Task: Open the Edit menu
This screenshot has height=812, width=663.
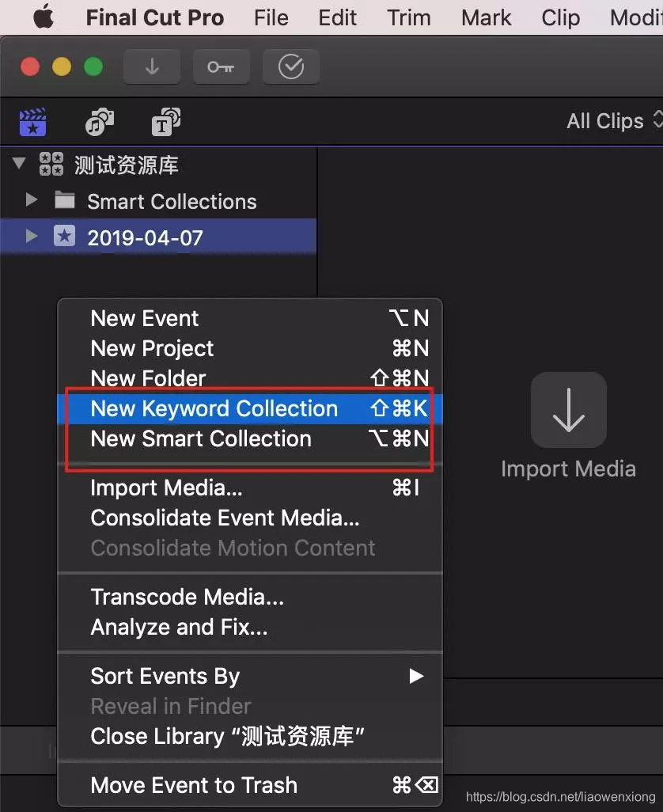Action: click(338, 17)
